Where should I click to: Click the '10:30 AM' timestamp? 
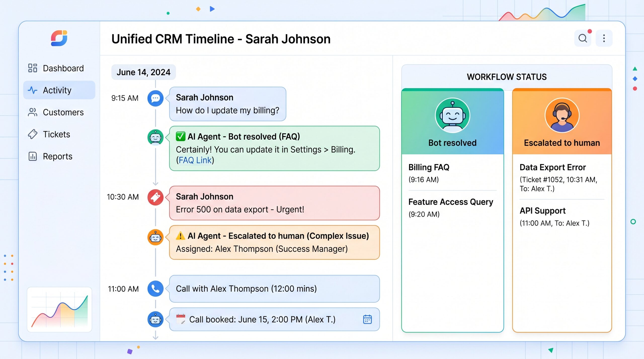point(123,197)
